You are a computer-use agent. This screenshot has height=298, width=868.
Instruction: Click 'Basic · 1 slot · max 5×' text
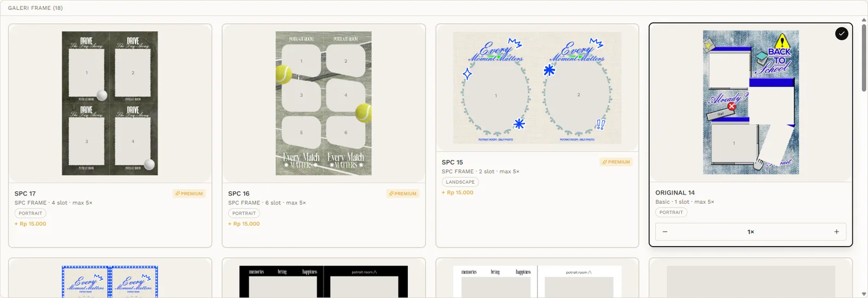(x=685, y=202)
